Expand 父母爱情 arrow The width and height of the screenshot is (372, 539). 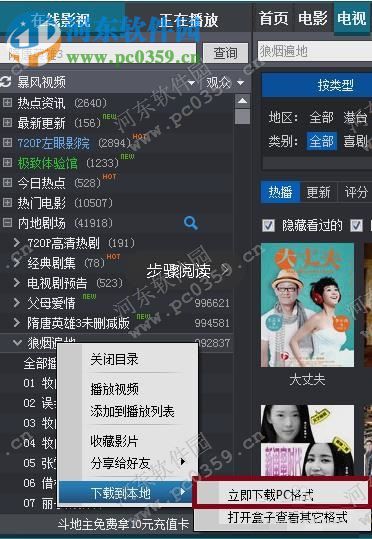(x=17, y=303)
